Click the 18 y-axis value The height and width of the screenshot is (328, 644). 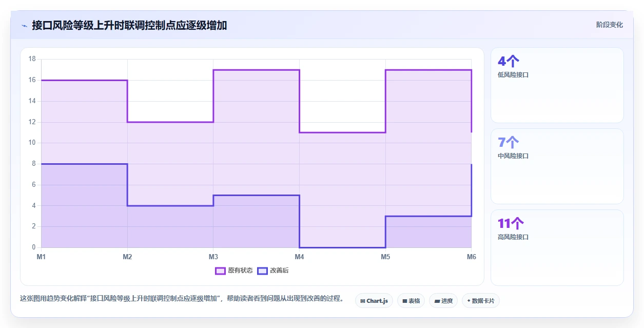pos(32,59)
